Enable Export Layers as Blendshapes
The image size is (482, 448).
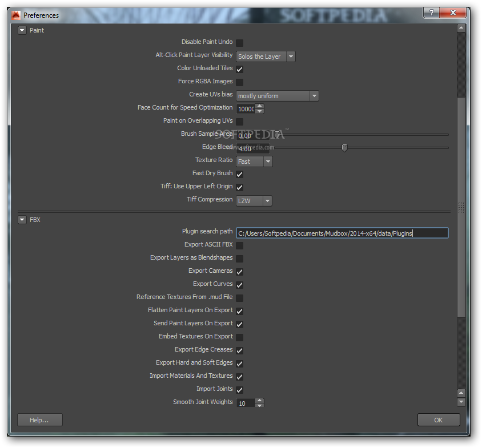click(239, 259)
